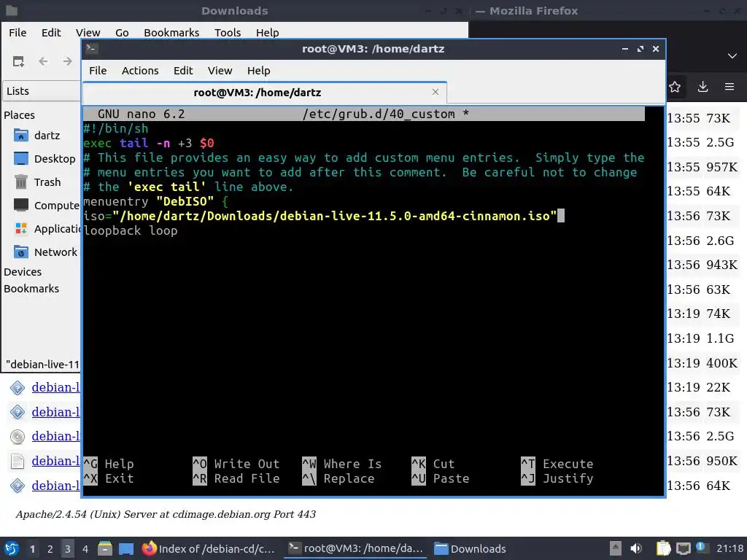
Task: Click the Applications grid icon in sidebar
Action: click(x=21, y=228)
